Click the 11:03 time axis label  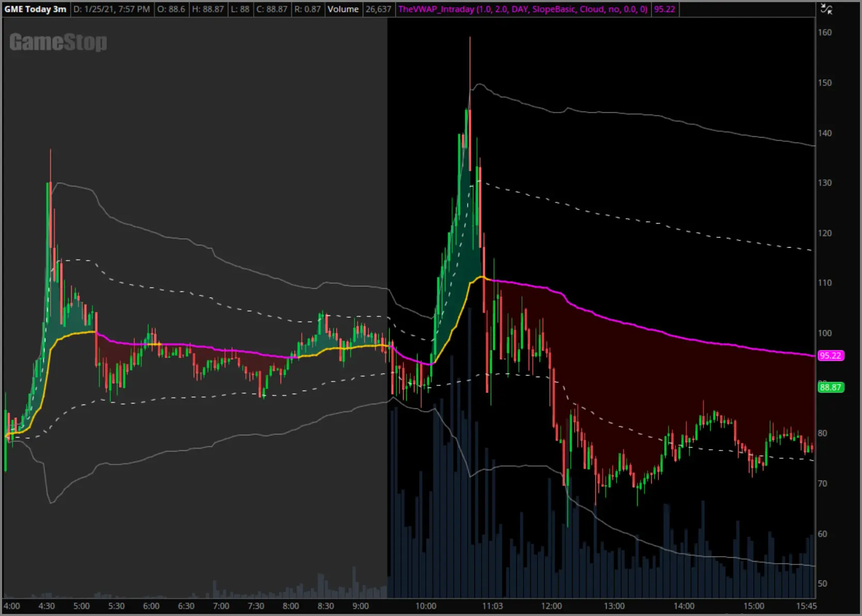tap(492, 606)
